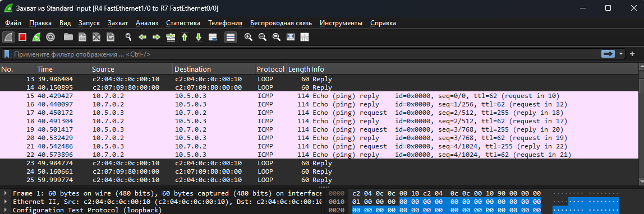
Task: Toggle packet list colorization rules
Action: pos(231,38)
